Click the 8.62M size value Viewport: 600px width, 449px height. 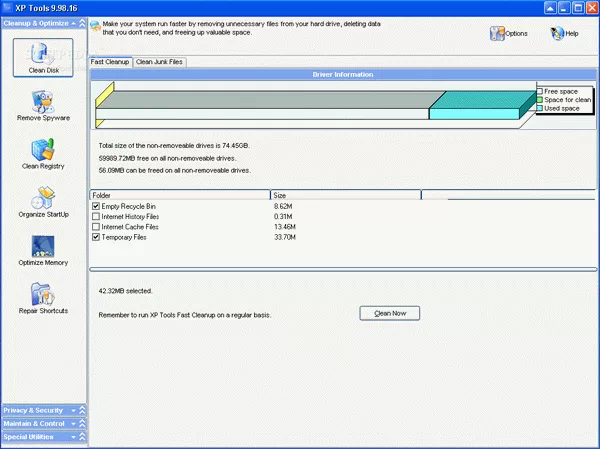click(283, 206)
